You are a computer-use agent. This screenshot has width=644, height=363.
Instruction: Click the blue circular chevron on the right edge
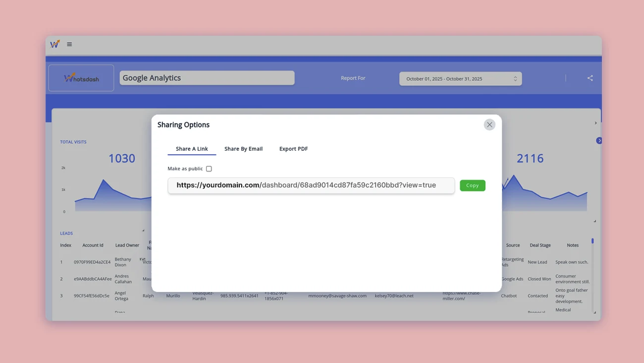[x=599, y=140]
